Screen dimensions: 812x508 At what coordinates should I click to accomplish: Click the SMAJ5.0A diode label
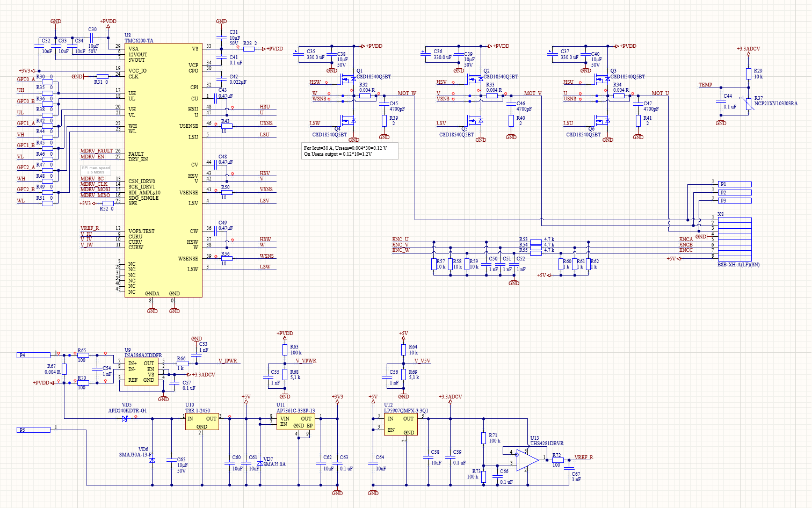(274, 465)
